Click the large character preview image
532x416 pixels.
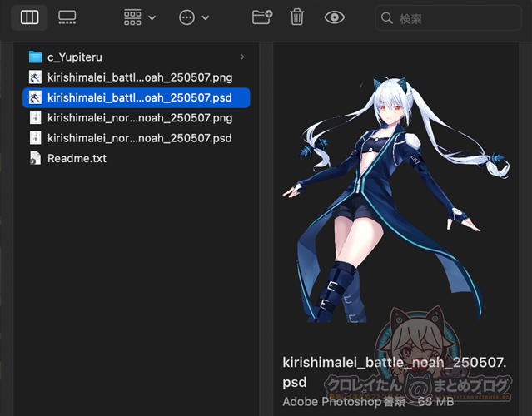pyautogui.click(x=396, y=200)
